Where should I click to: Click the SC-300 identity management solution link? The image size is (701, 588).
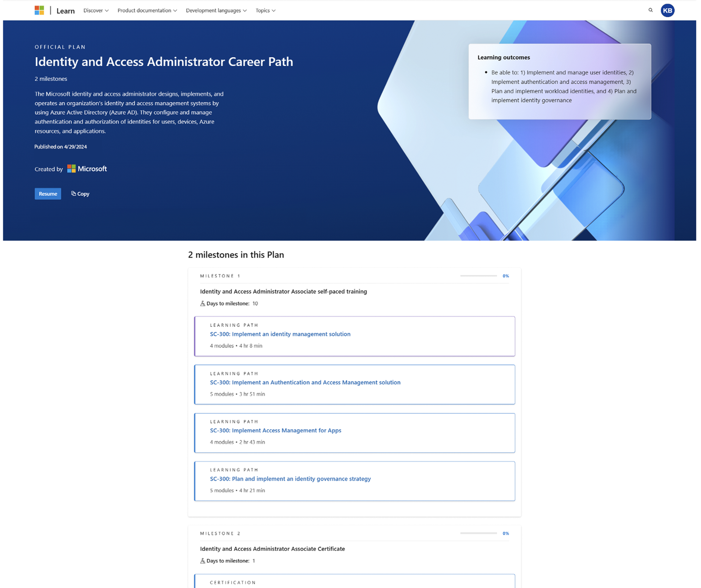pyautogui.click(x=280, y=334)
